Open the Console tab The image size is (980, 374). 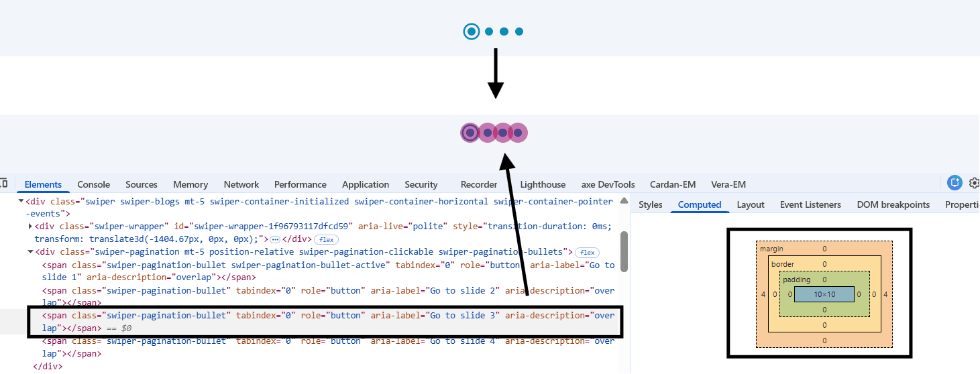click(93, 184)
